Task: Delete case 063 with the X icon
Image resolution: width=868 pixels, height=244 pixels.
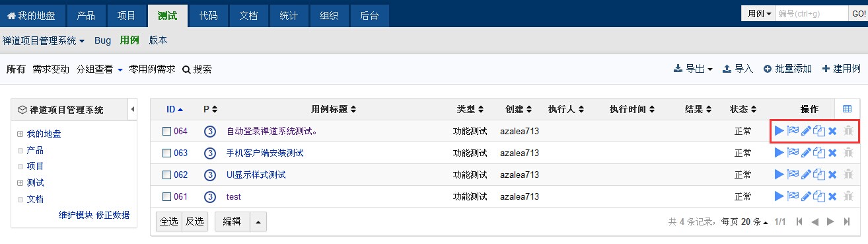Action: pyautogui.click(x=832, y=153)
